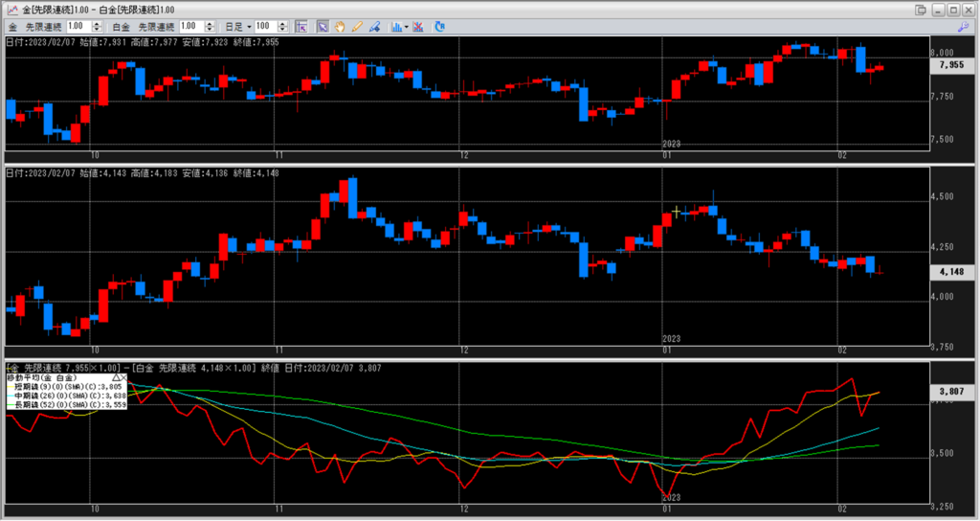Toggle the crosshair cursor display button
The image size is (980, 521).
[x=301, y=26]
